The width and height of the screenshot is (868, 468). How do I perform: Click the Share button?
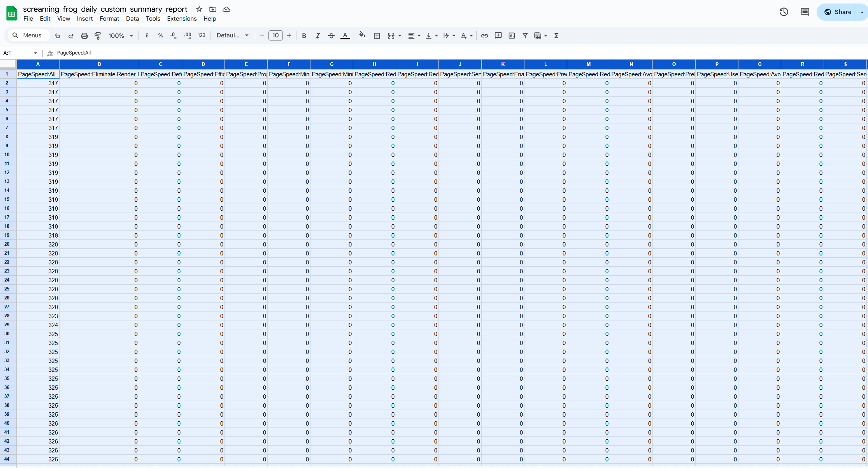click(838, 12)
